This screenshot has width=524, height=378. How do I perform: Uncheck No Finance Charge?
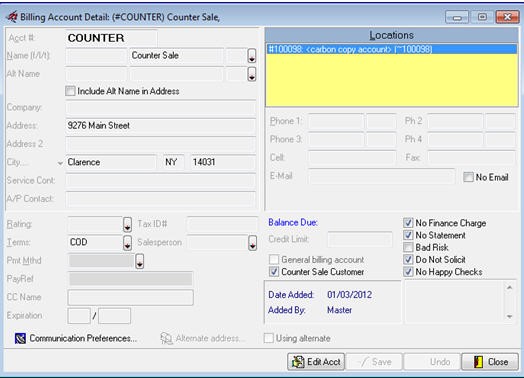pos(408,223)
